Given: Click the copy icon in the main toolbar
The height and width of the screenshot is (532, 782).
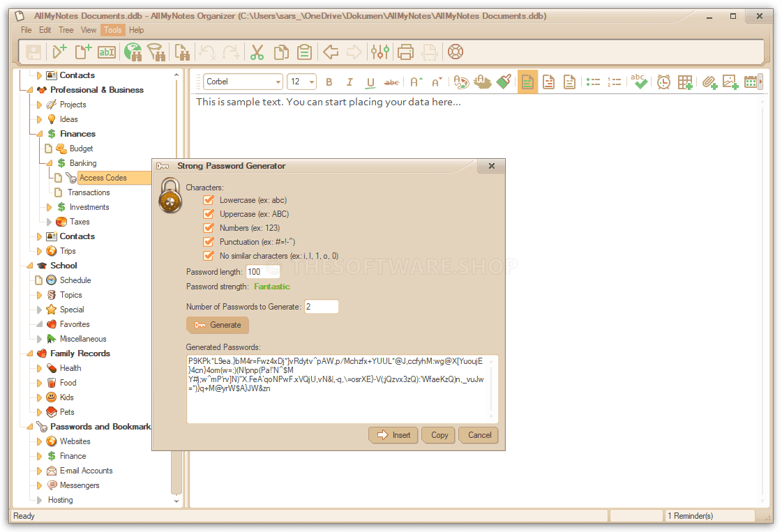Looking at the screenshot, I should click(281, 52).
